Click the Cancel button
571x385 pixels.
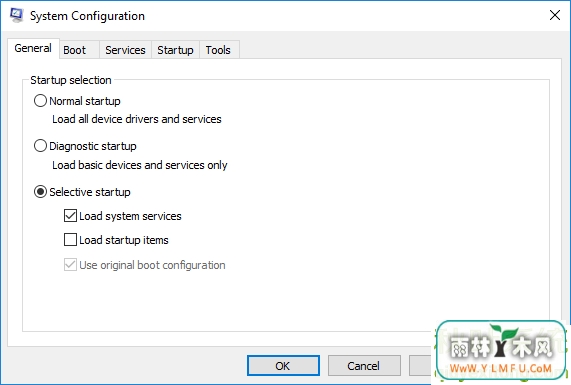(x=364, y=366)
